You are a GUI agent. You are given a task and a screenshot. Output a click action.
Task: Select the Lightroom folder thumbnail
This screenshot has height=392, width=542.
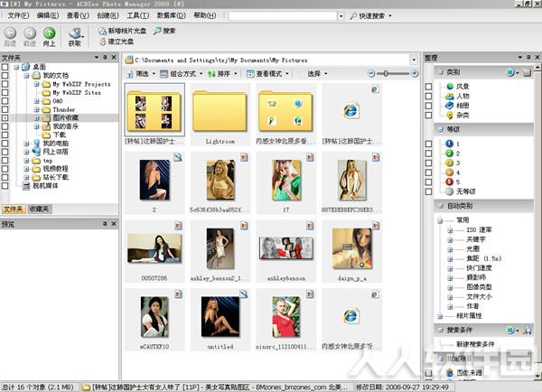(220, 114)
